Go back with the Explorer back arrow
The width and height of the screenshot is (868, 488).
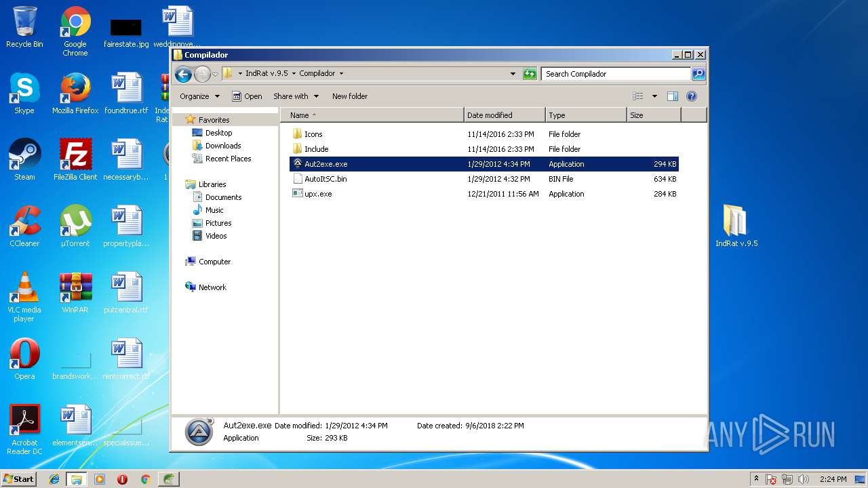click(183, 74)
